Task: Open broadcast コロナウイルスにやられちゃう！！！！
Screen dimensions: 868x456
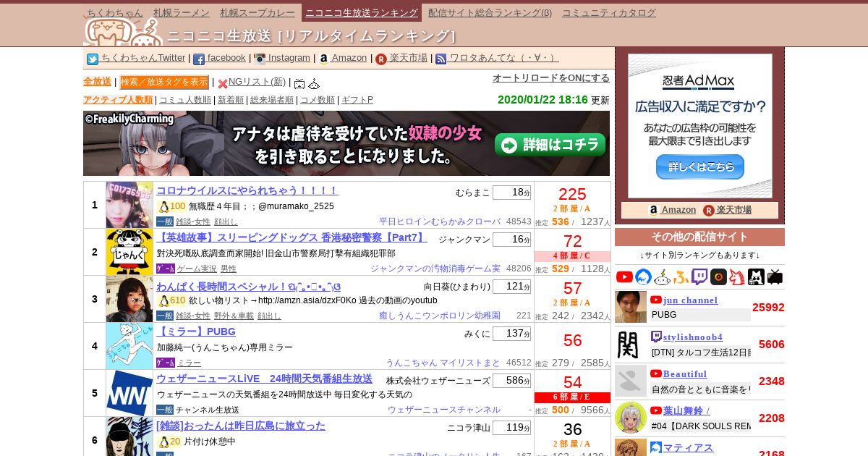Action: coord(247,190)
